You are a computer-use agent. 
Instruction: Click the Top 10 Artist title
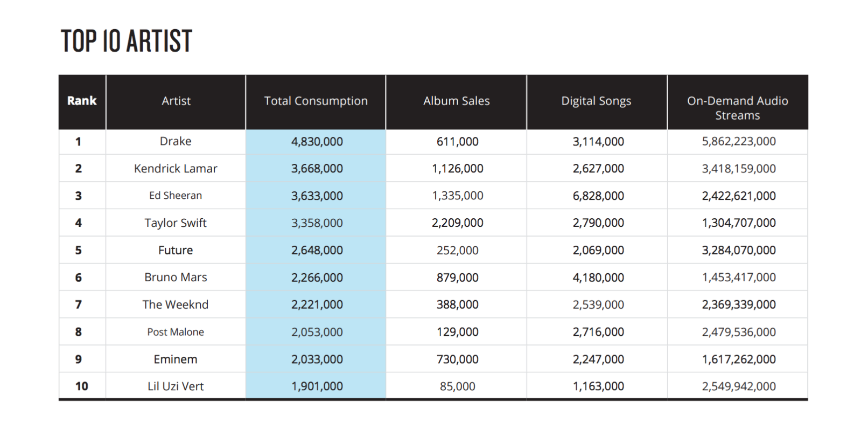click(127, 41)
